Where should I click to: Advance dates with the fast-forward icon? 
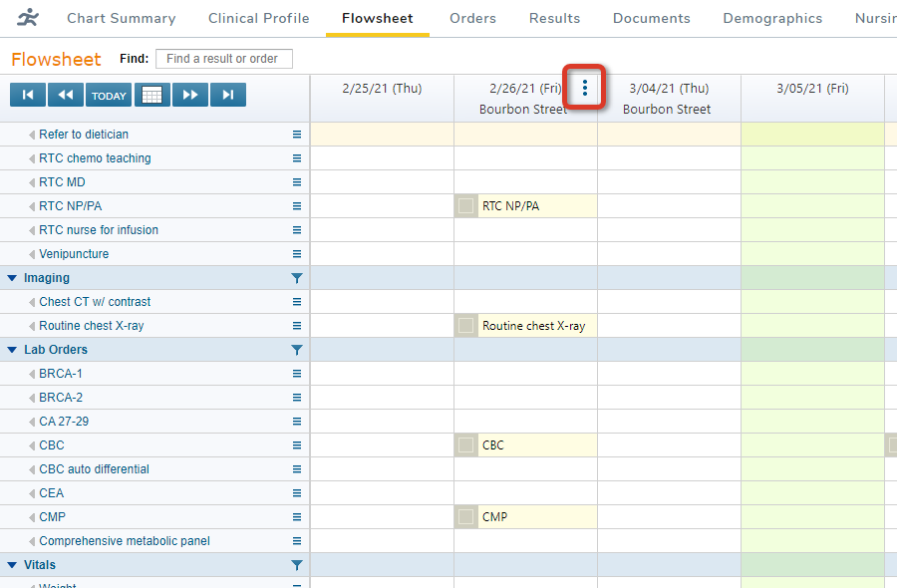tap(189, 95)
